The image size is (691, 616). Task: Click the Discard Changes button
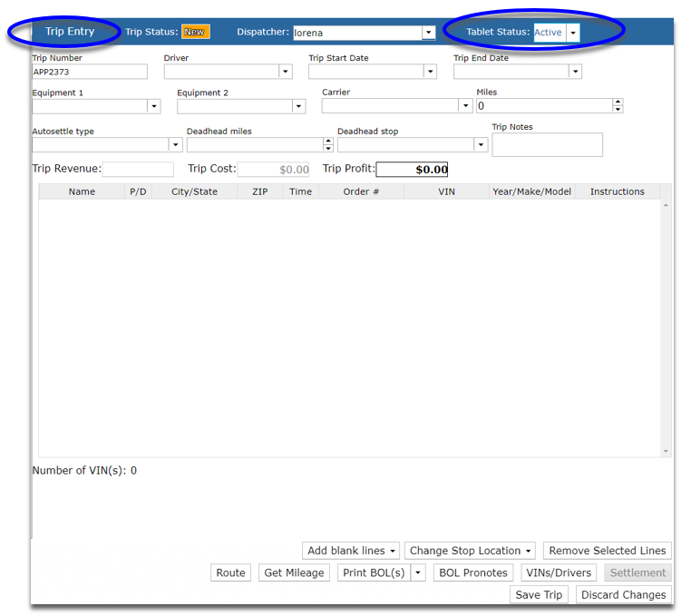pyautogui.click(x=624, y=595)
